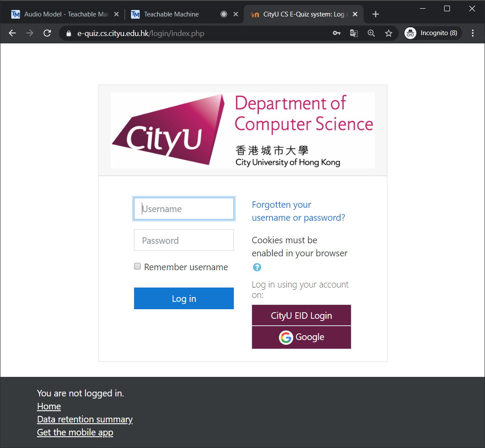Open the Get the mobile app link
The image size is (485, 448).
click(x=75, y=432)
